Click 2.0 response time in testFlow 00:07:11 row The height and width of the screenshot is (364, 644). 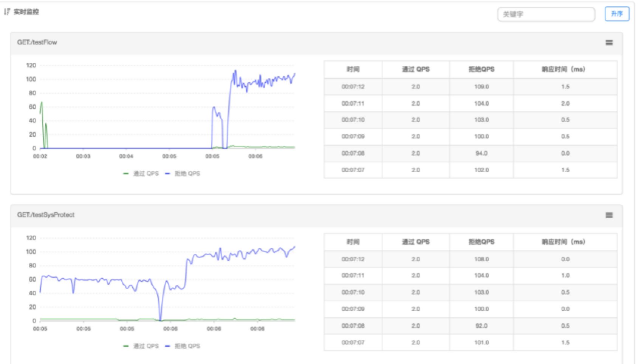[x=565, y=103]
